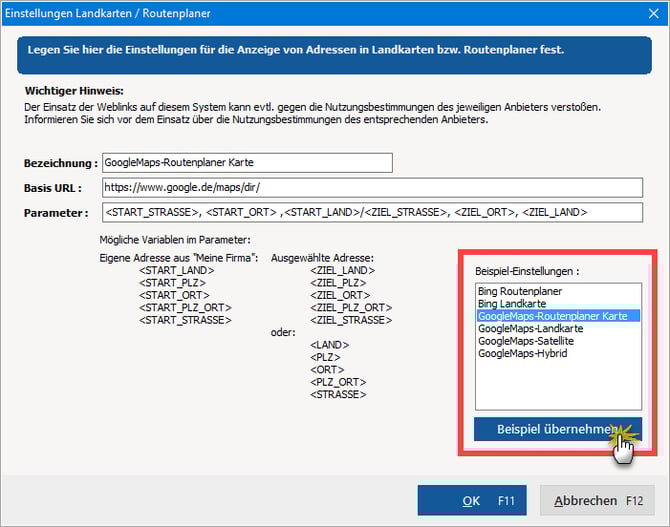This screenshot has width=670, height=527.
Task: Click the Beispiel übernehmen button
Action: coord(557,429)
